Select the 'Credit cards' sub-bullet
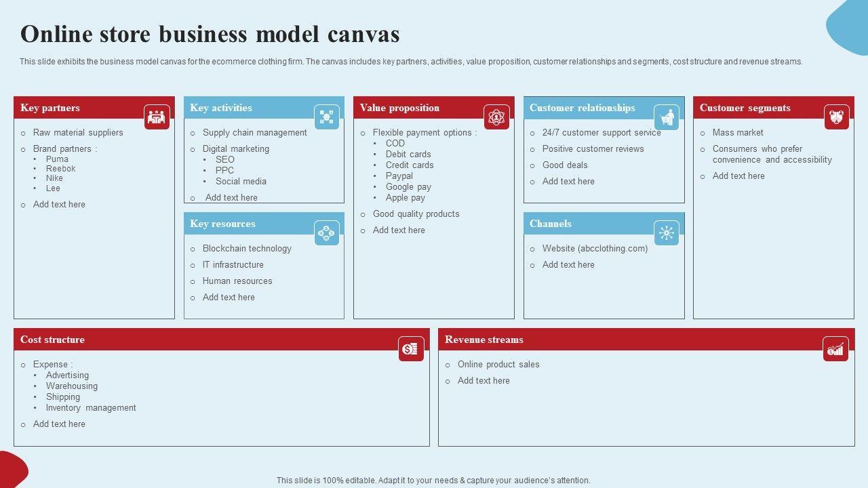This screenshot has width=868, height=488. [410, 165]
